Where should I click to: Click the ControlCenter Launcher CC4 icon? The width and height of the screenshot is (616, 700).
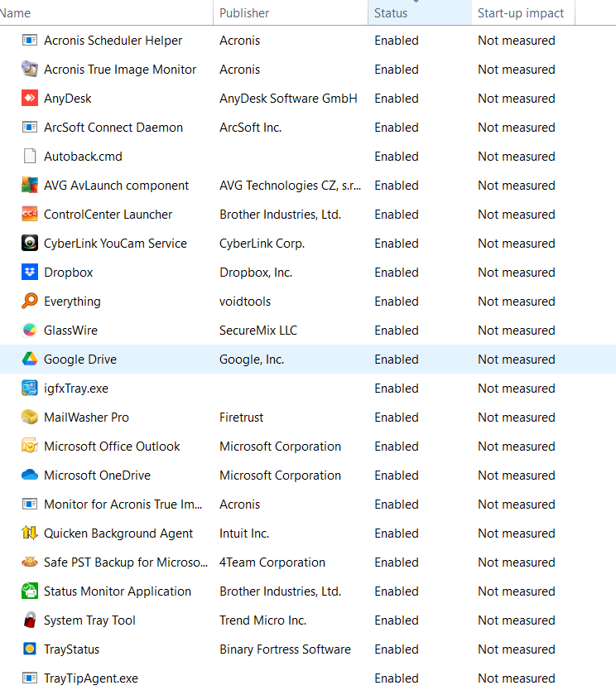click(30, 215)
